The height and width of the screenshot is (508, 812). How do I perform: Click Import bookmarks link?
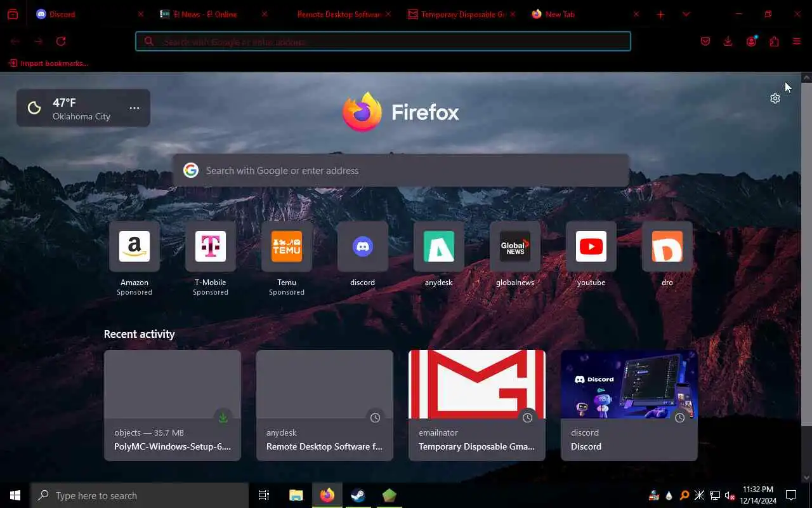49,63
